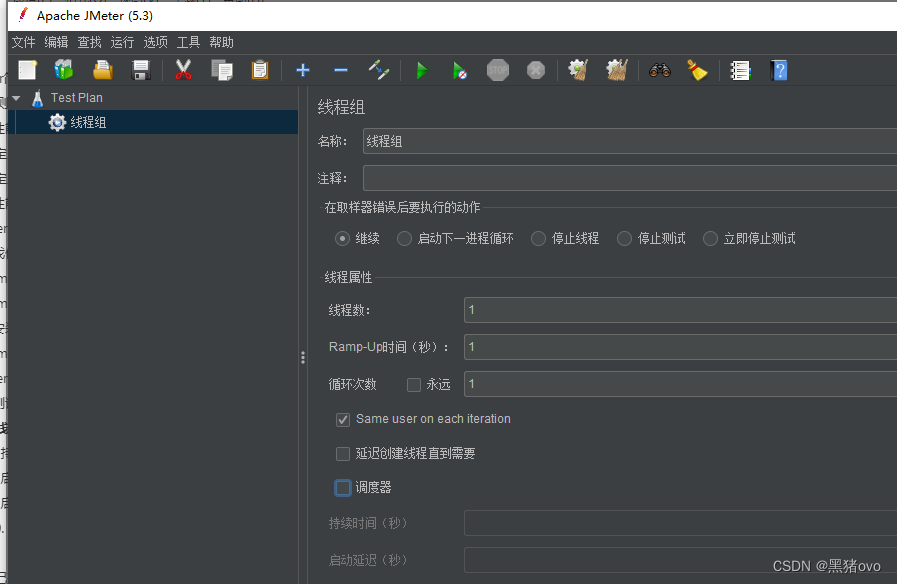Screen dimensions: 897x584
Task: Click the Open file folder icon
Action: [x=103, y=70]
